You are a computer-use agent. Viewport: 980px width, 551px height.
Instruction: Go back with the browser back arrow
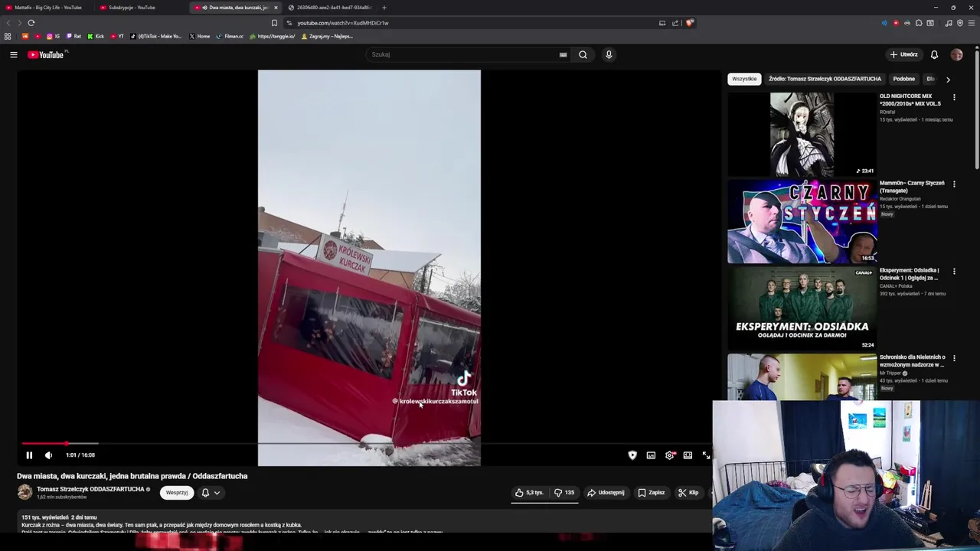click(x=8, y=23)
